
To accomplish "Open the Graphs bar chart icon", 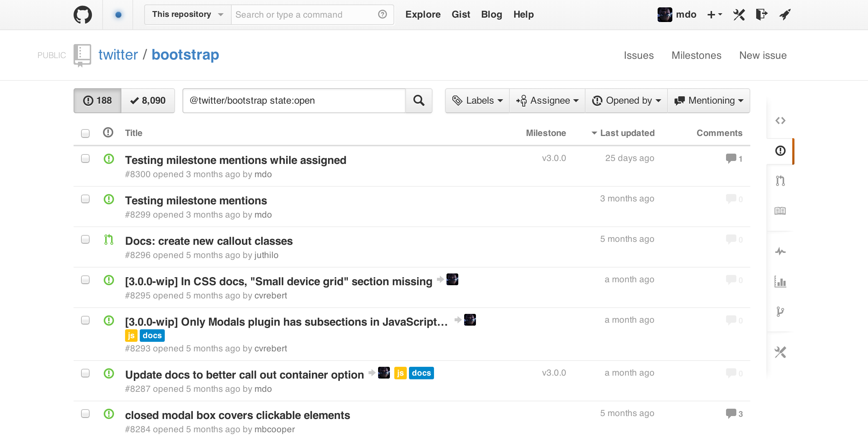I will point(780,282).
